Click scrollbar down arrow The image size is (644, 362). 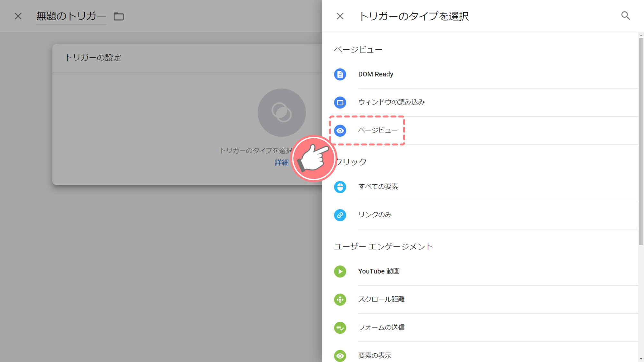point(641,359)
